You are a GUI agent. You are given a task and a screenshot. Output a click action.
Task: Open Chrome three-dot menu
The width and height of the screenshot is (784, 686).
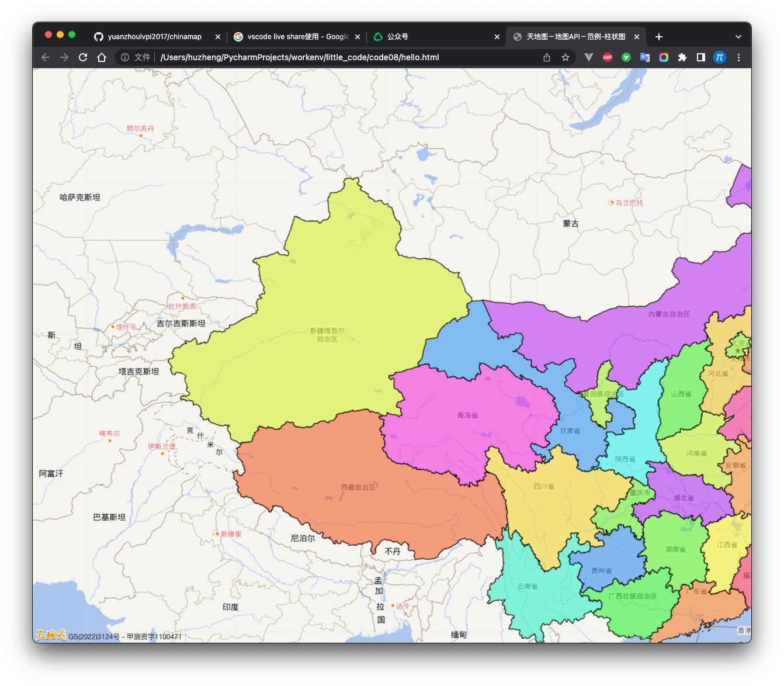pos(738,57)
